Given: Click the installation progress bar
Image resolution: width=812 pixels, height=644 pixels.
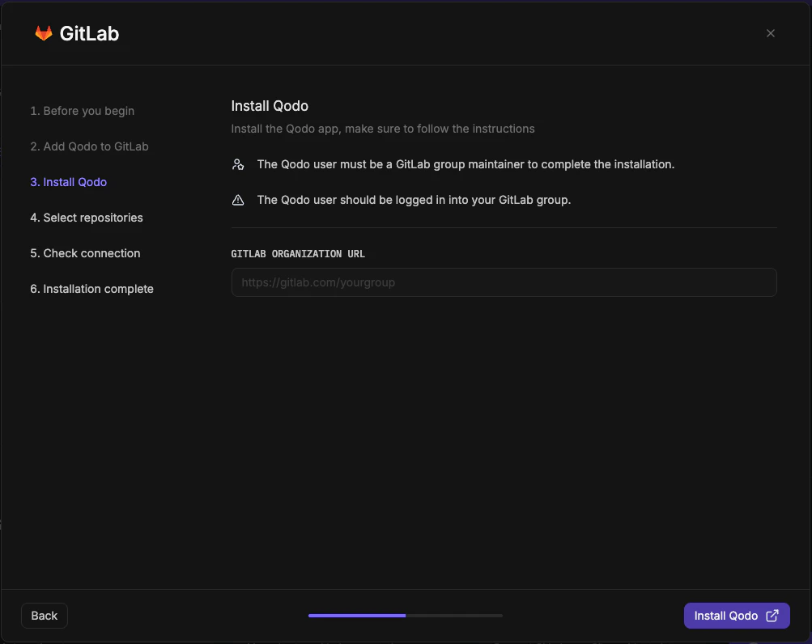Looking at the screenshot, I should (x=406, y=616).
